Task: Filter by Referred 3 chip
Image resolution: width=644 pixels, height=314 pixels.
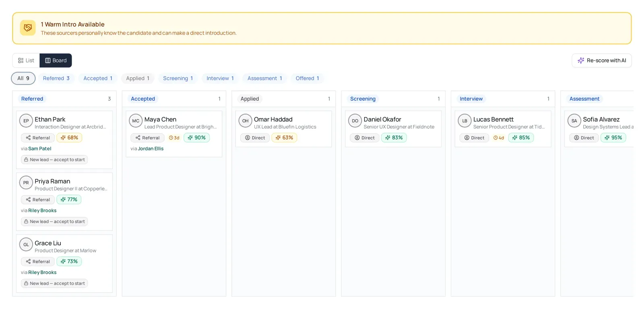Action: click(56, 78)
